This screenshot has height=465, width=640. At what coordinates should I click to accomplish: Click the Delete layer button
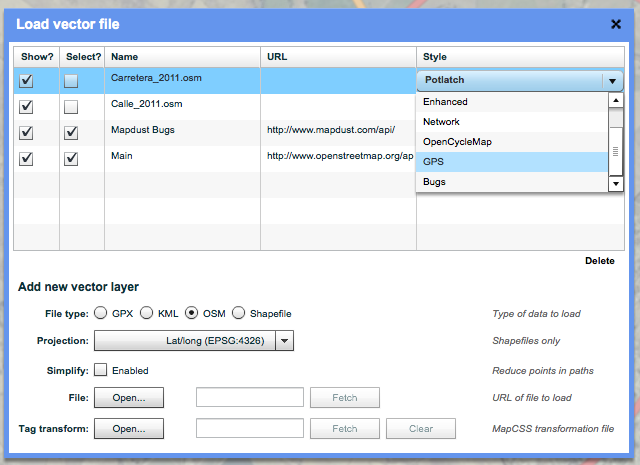599,261
